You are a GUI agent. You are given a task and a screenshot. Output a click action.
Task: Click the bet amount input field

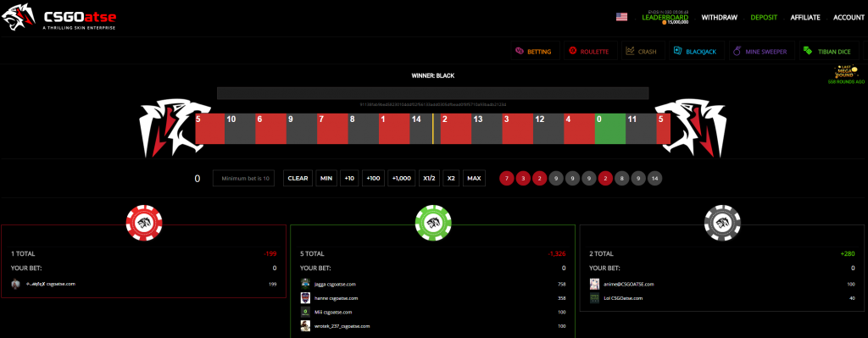[243, 178]
